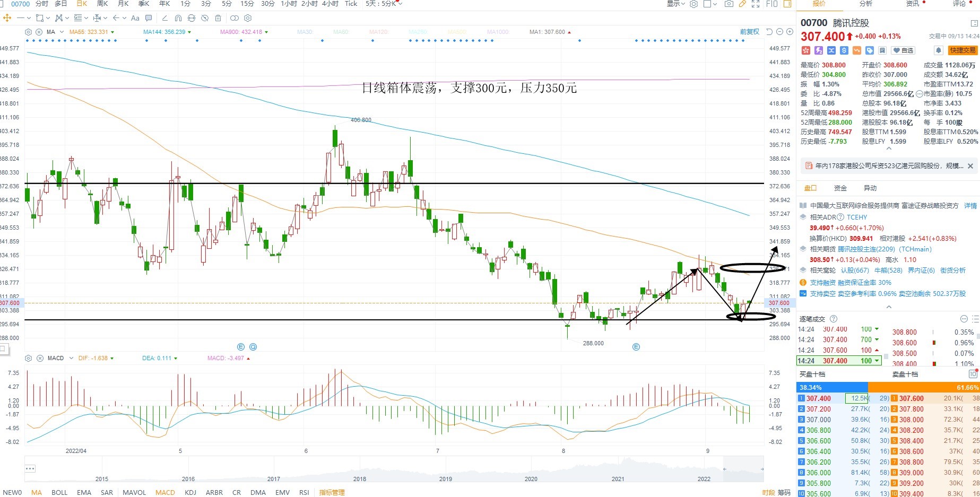Open the measure tool dropdown
Viewport: 980px width, 497px height.
click(x=105, y=18)
